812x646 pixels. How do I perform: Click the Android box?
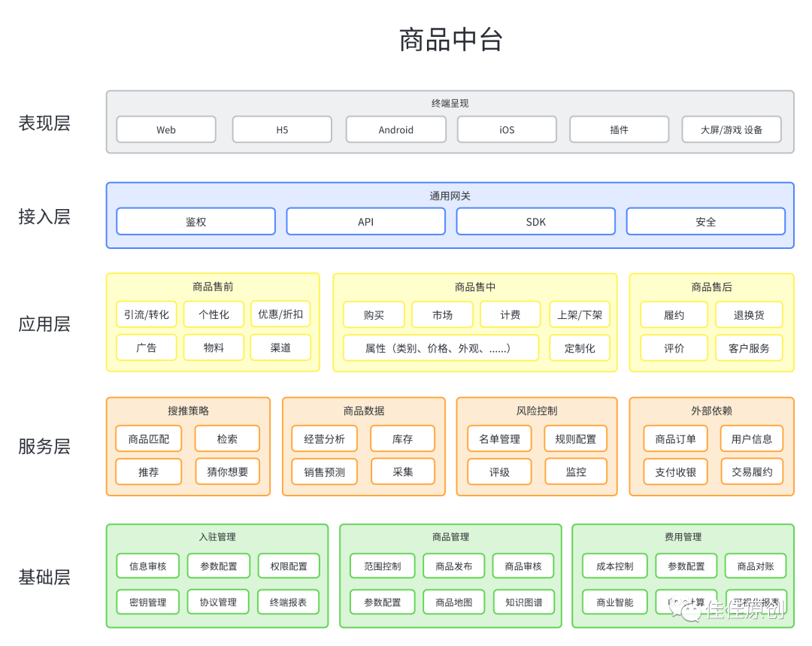click(395, 129)
